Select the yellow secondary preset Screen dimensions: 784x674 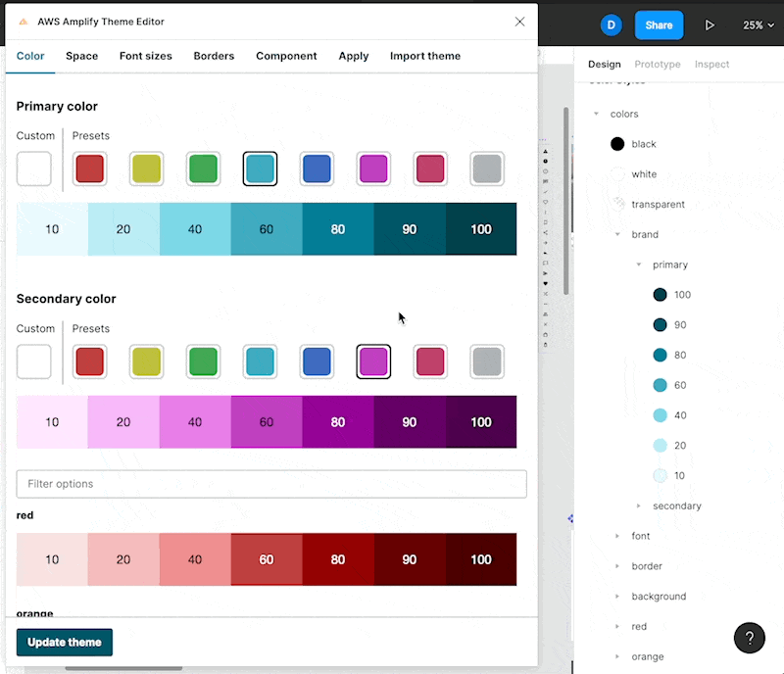[146, 361]
